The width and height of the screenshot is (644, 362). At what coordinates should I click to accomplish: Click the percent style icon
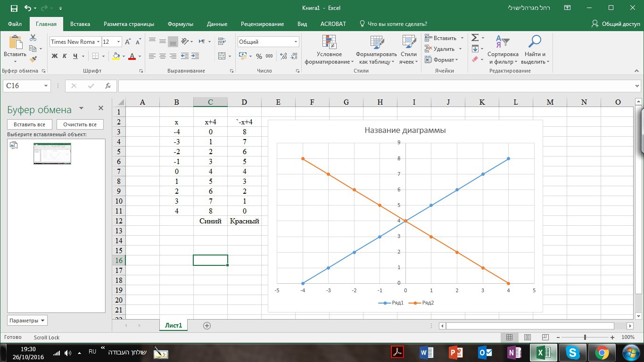coord(259,56)
